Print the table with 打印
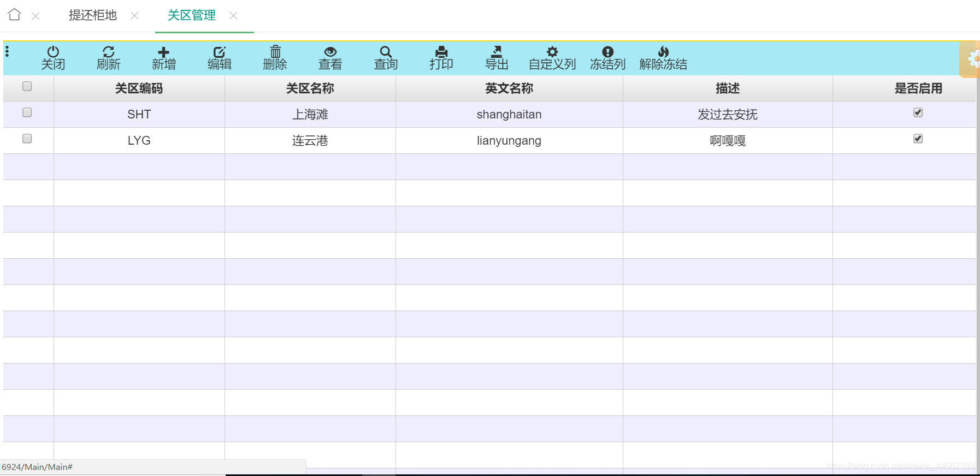The height and width of the screenshot is (476, 980). (441, 58)
